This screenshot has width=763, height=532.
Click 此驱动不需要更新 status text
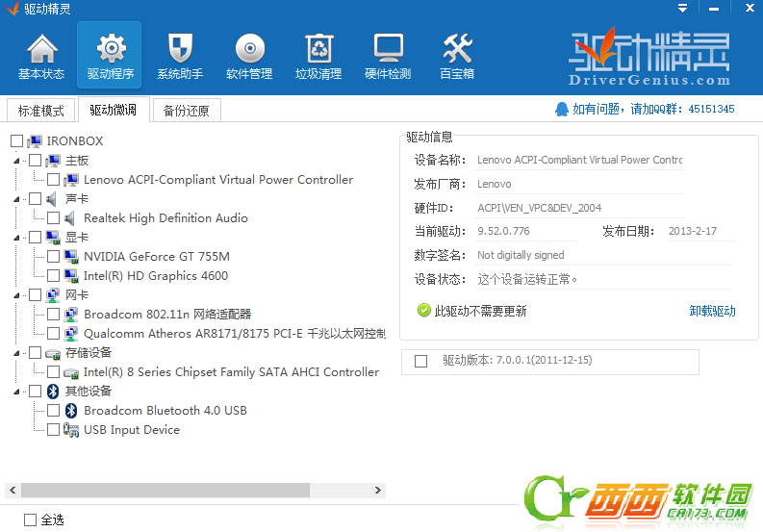(x=480, y=311)
